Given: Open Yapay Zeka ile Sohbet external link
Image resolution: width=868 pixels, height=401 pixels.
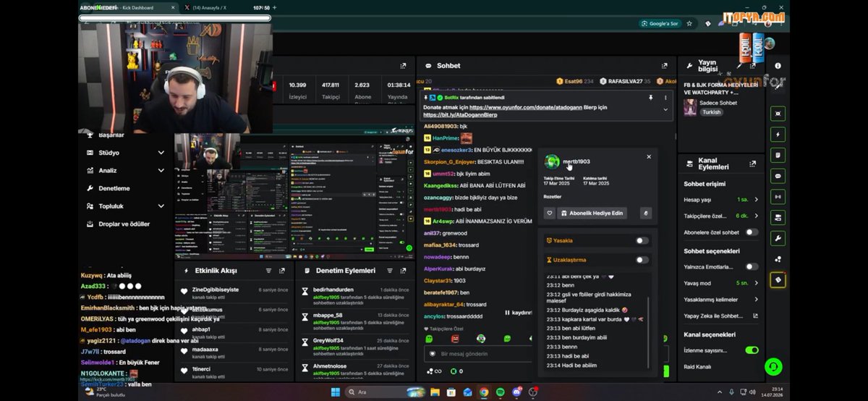Looking at the screenshot, I should coord(756,316).
